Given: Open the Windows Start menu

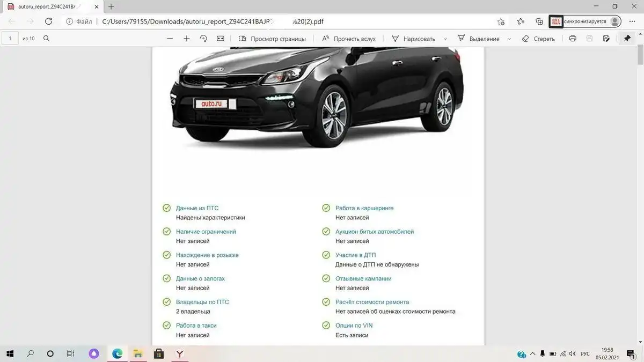Looking at the screenshot, I should click(10, 353).
